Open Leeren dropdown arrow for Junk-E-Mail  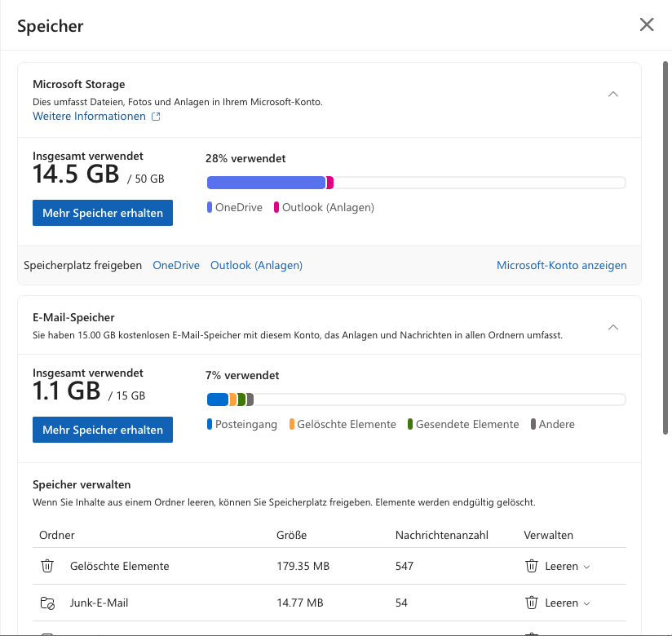click(x=587, y=603)
